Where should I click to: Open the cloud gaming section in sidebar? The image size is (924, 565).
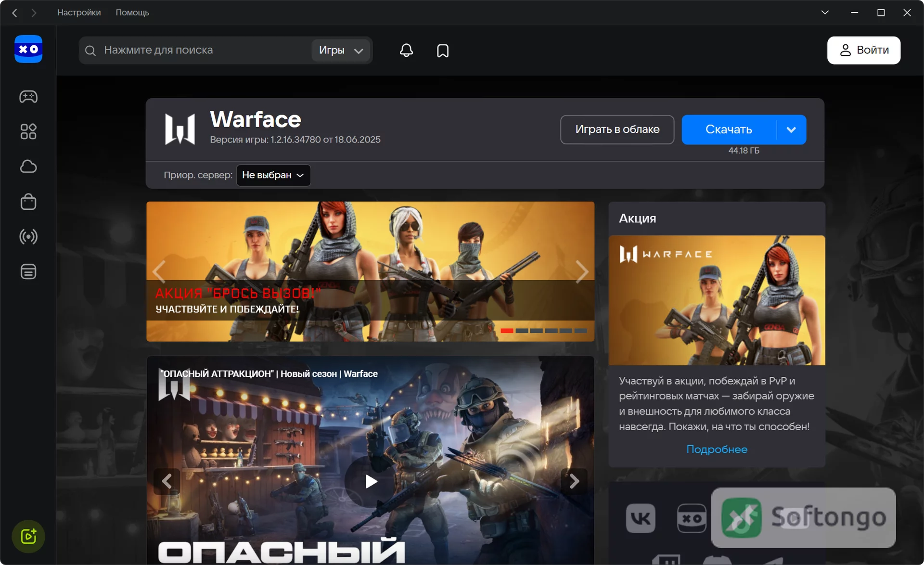click(x=28, y=167)
